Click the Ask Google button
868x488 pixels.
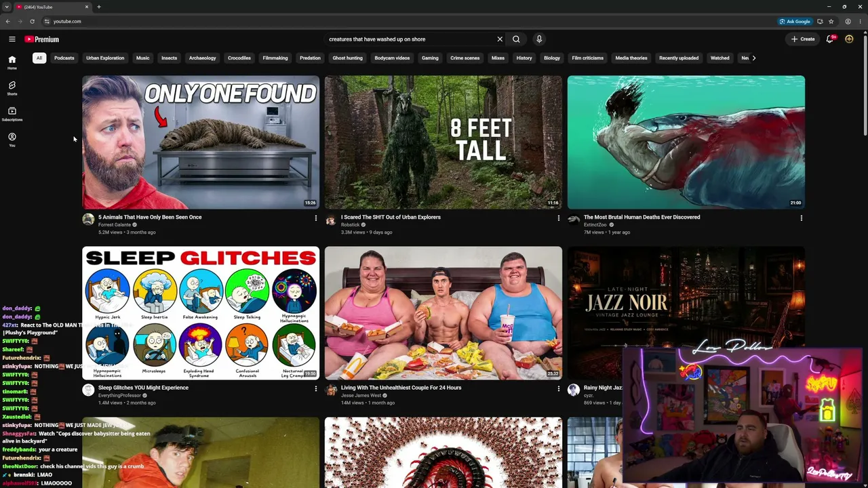point(795,21)
